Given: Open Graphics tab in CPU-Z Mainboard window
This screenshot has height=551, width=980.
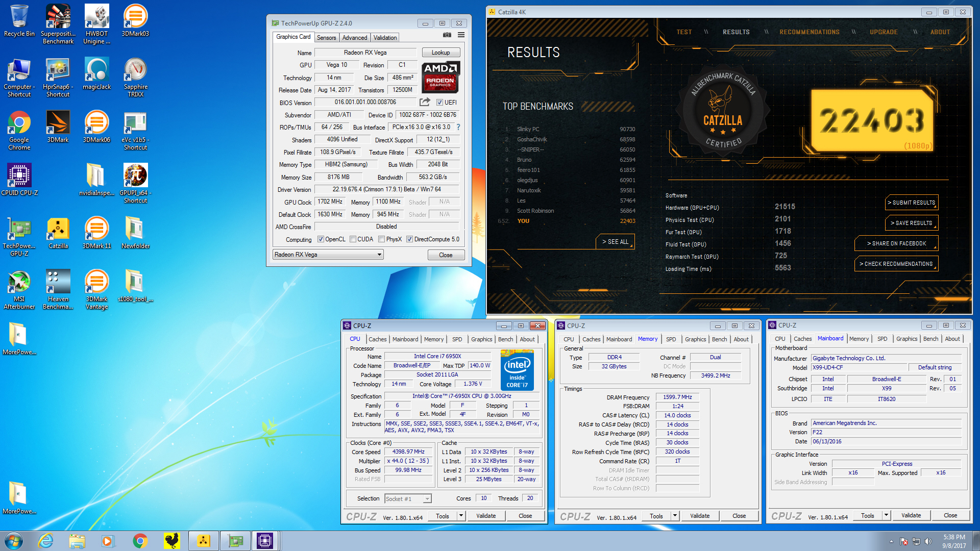Looking at the screenshot, I should tap(906, 339).
